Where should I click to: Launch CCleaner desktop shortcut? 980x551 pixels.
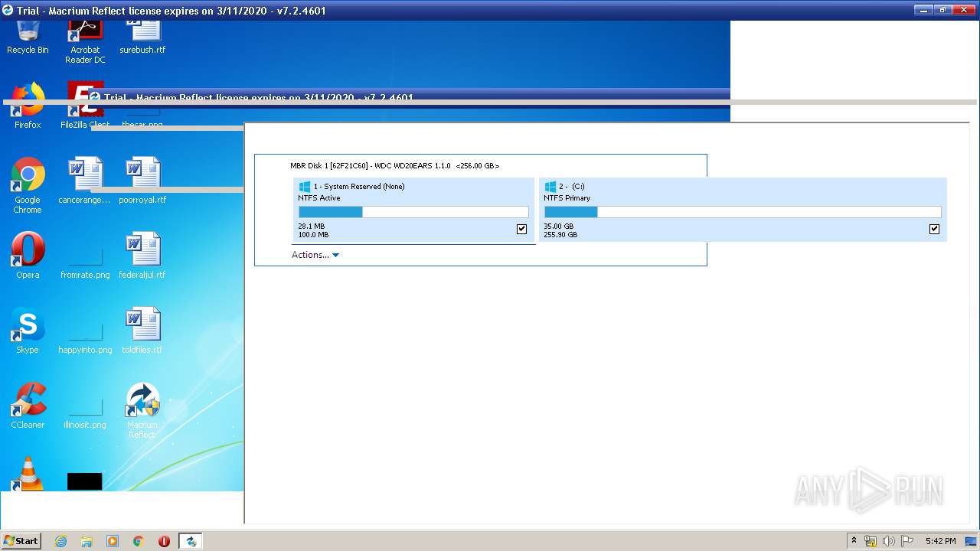pyautogui.click(x=28, y=406)
